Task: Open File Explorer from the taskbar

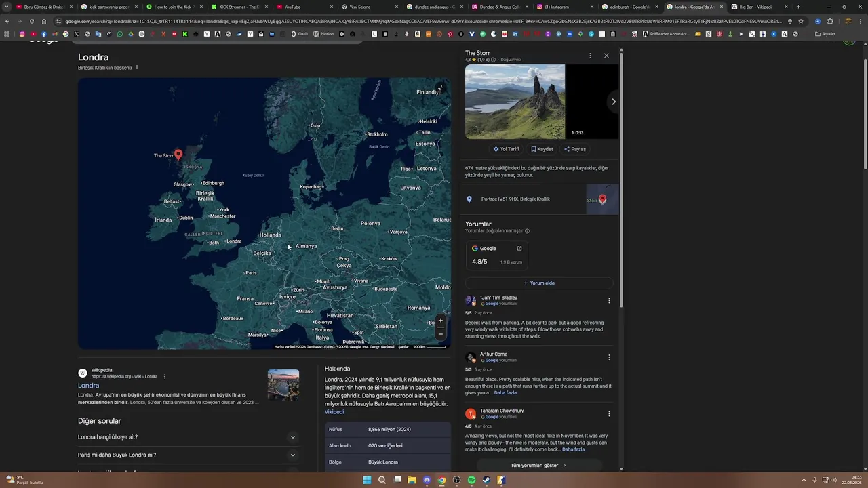Action: coord(412,480)
